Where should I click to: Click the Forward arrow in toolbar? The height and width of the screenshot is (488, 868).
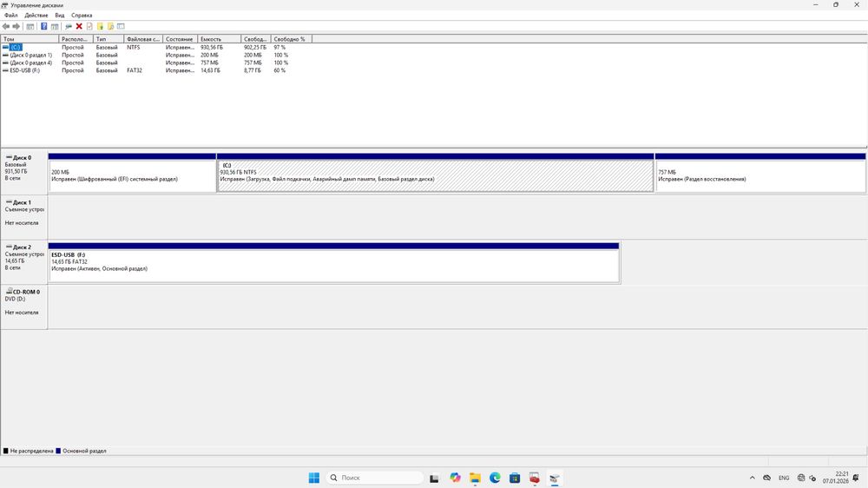[16, 27]
